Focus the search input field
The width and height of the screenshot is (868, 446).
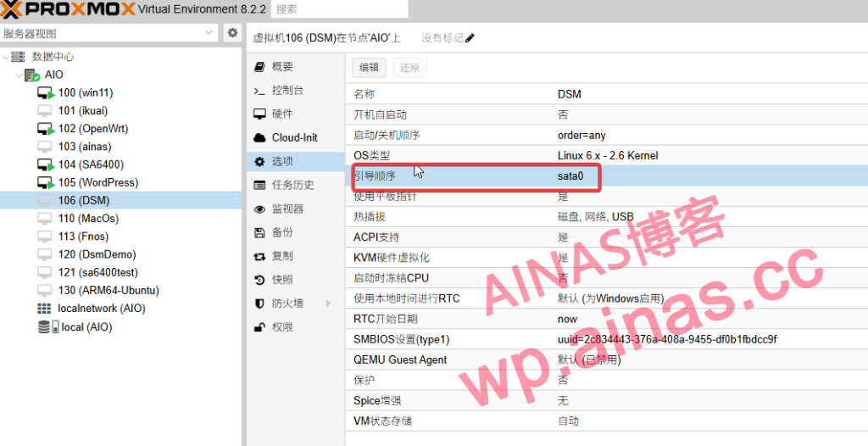pos(340,8)
